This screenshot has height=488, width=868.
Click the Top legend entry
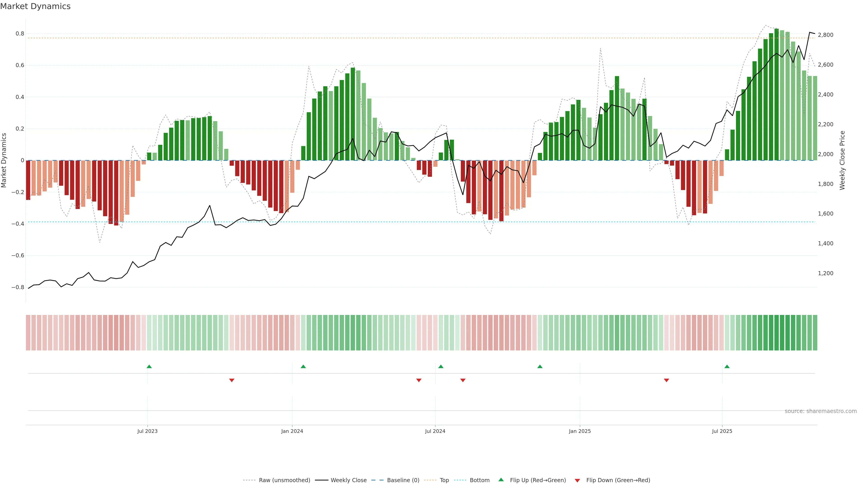point(444,480)
